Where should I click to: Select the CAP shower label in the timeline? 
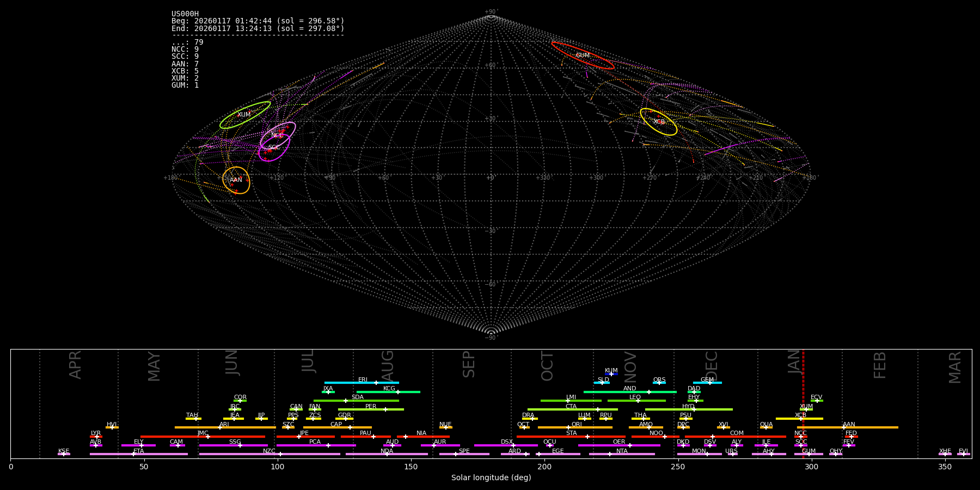coord(336,425)
